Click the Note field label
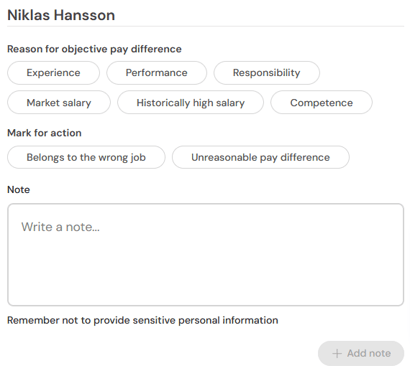The image size is (410, 376). [19, 190]
